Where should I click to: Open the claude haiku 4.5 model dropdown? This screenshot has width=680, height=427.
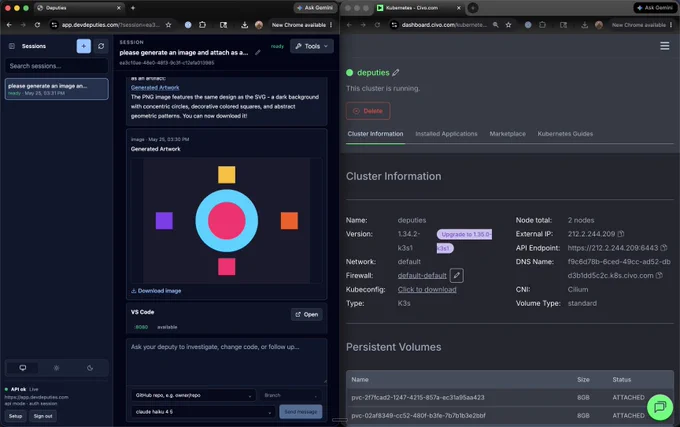[203, 412]
